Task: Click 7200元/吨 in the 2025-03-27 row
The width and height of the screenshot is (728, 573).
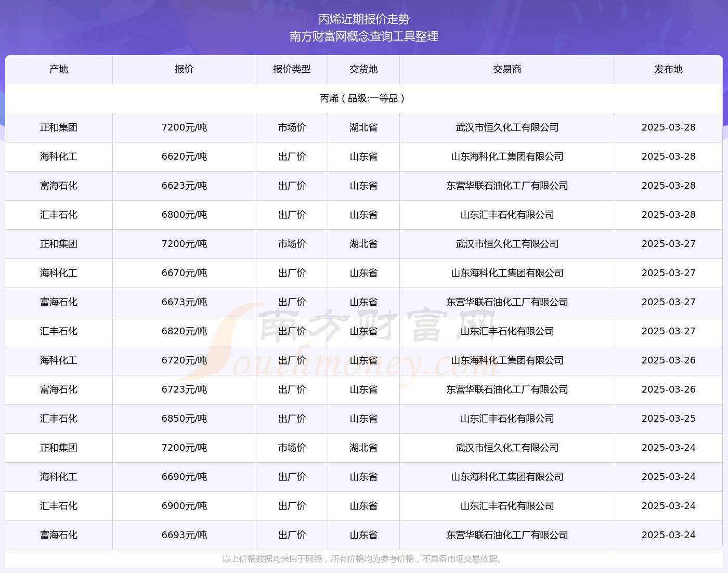Action: click(x=184, y=244)
